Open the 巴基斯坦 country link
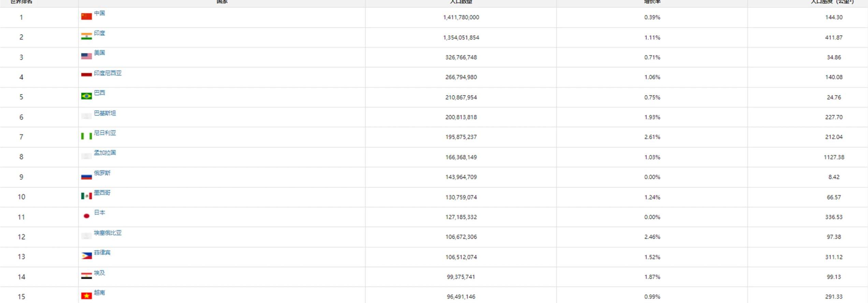Screen dimensions: 868x303 tap(105, 113)
